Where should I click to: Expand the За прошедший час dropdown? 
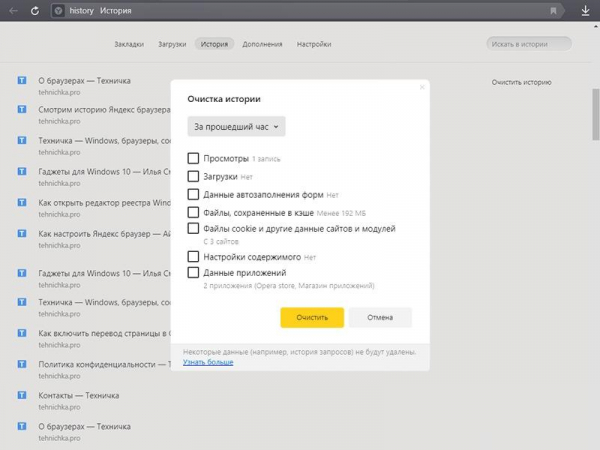point(236,126)
